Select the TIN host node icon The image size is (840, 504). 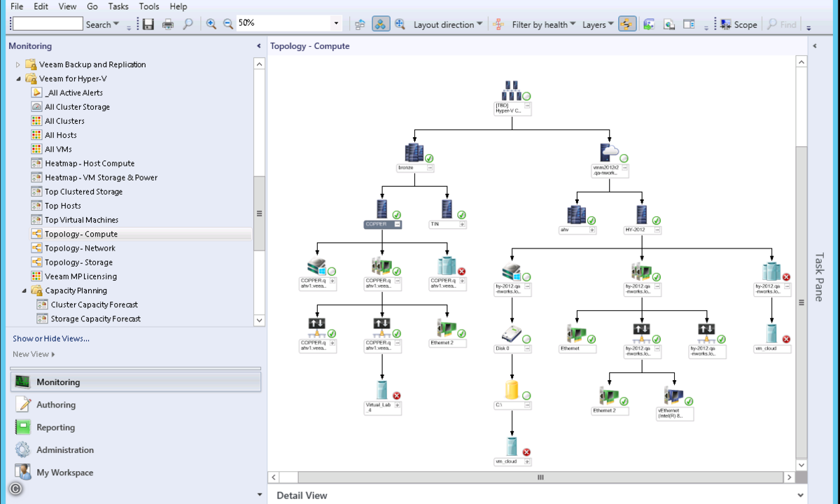click(x=447, y=209)
